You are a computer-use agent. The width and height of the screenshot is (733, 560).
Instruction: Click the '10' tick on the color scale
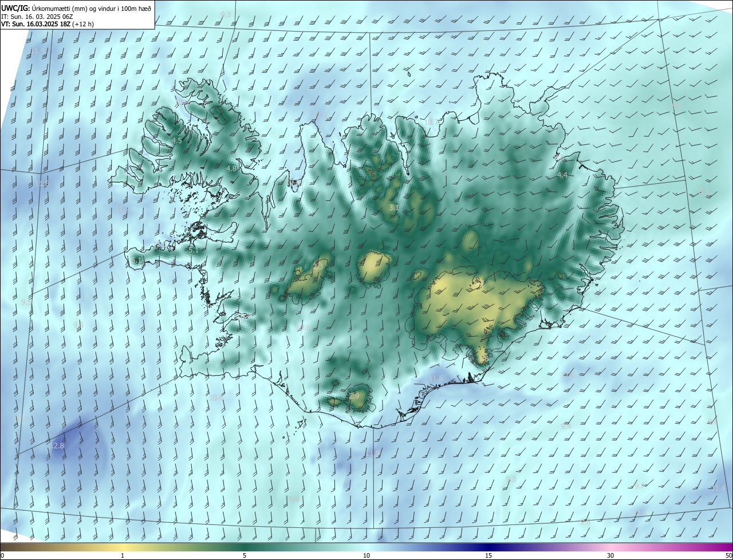[x=366, y=556]
